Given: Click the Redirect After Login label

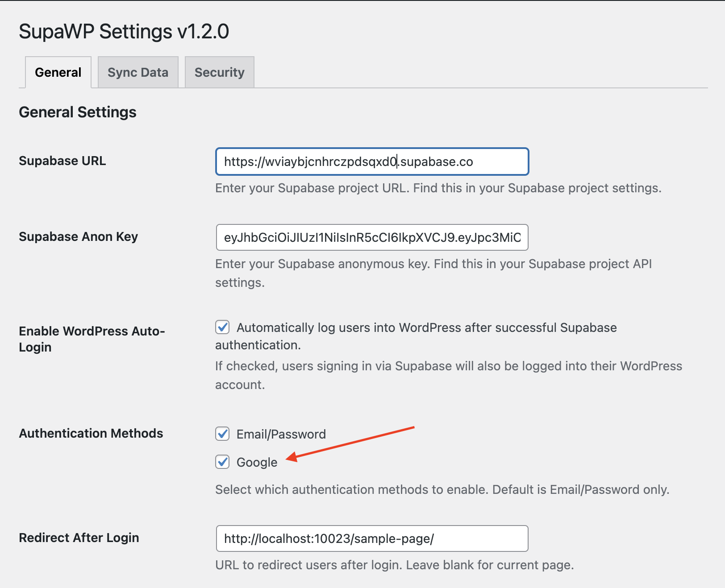Looking at the screenshot, I should 79,538.
